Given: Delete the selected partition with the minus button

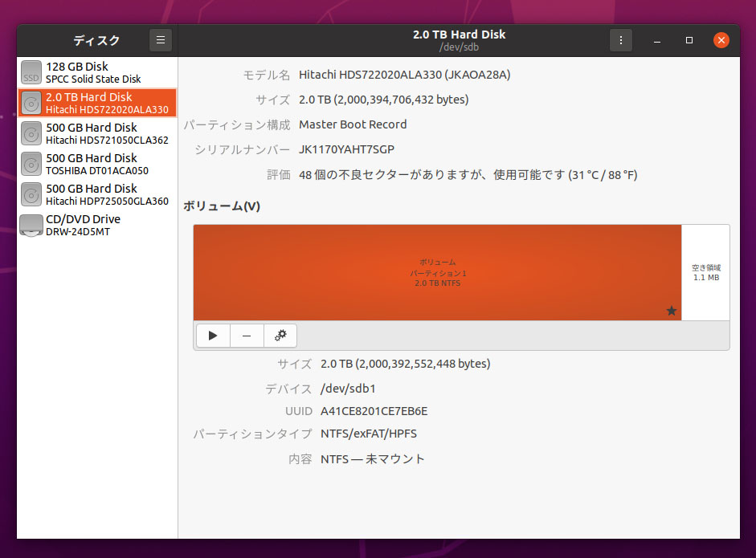Looking at the screenshot, I should coord(247,336).
